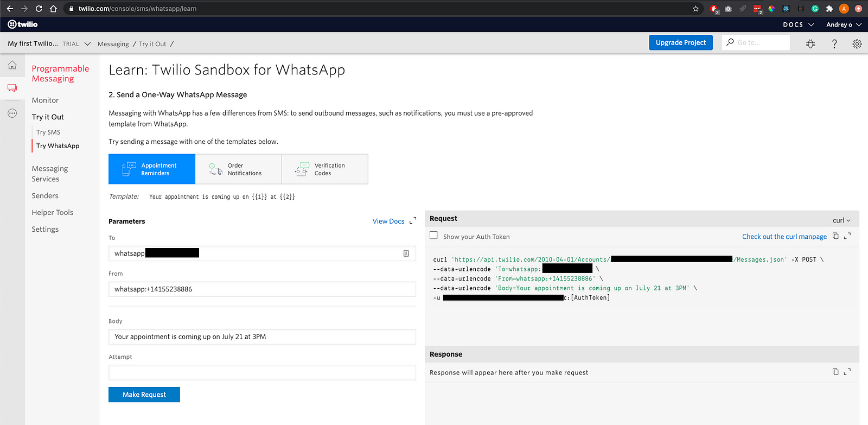Expand the Response panel to fullscreen
Image resolution: width=868 pixels, height=425 pixels.
[x=847, y=372]
